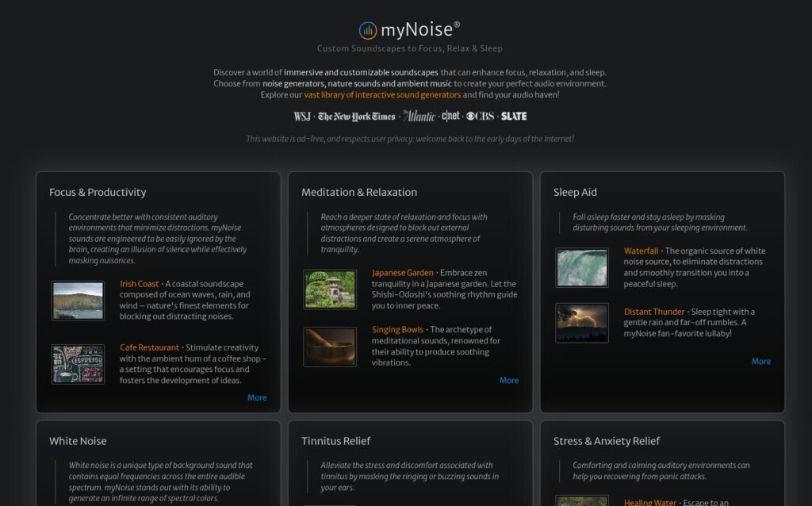
Task: Follow the Distant Thunder link
Action: (x=654, y=312)
